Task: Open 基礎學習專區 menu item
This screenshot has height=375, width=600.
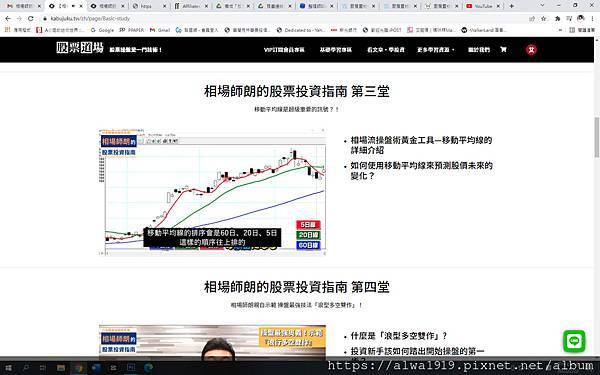Action: pyautogui.click(x=336, y=50)
